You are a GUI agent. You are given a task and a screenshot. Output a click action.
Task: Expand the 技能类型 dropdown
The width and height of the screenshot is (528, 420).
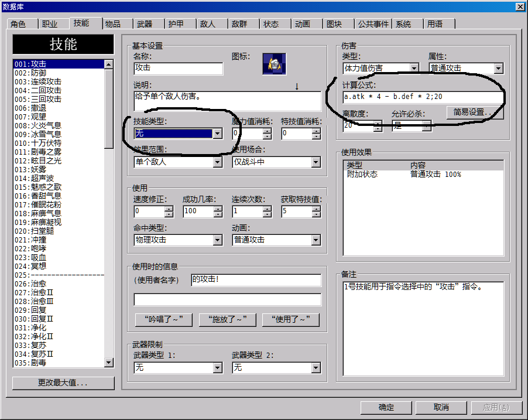click(218, 134)
